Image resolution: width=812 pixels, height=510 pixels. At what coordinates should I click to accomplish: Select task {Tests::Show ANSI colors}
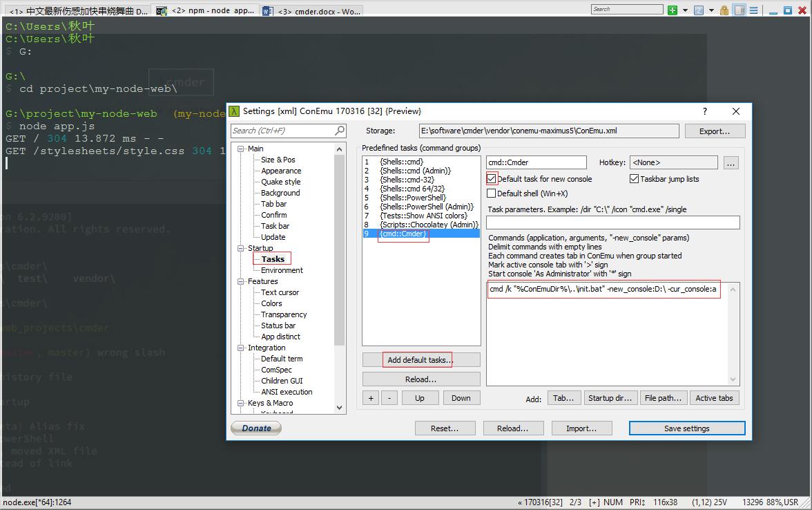tap(421, 216)
